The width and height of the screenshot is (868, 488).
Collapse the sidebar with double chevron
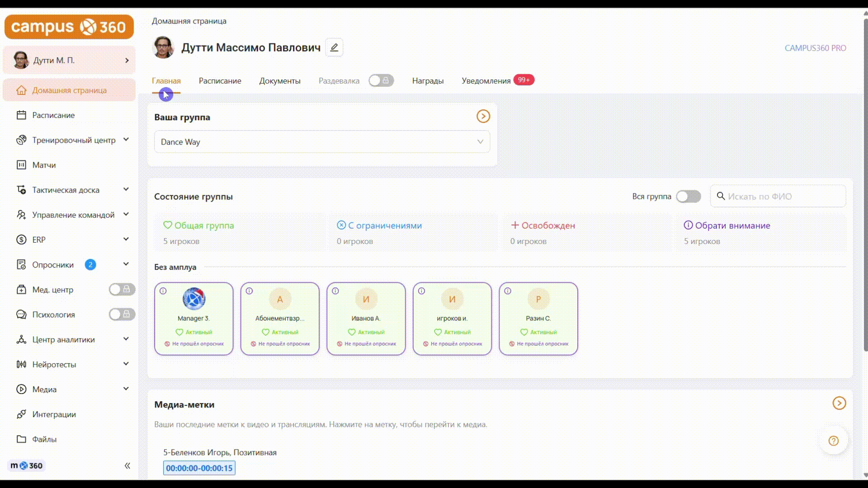pos(127,466)
